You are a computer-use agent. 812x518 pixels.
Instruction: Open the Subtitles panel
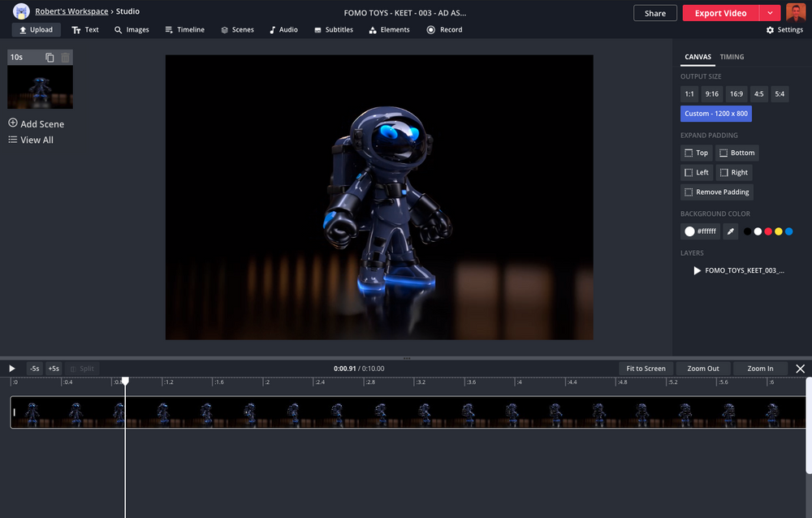333,29
